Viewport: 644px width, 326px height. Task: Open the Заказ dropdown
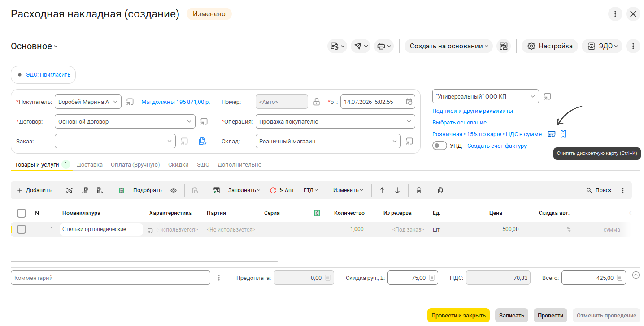tap(170, 141)
